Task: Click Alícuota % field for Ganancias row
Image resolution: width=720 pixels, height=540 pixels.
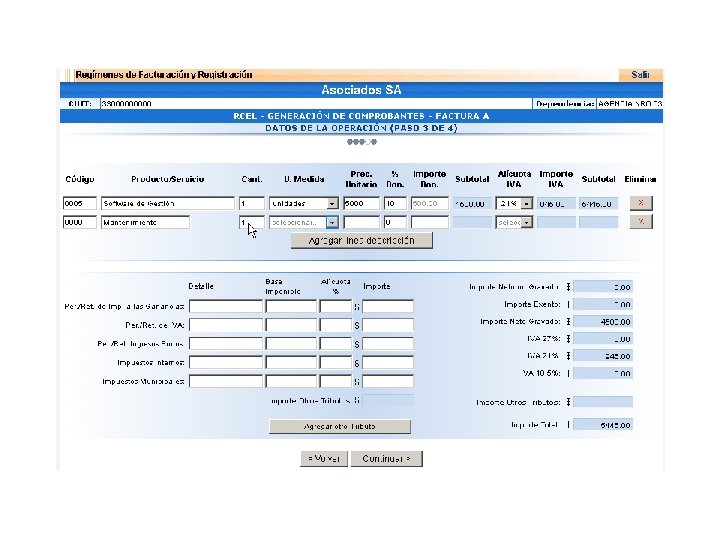Action: point(336,306)
